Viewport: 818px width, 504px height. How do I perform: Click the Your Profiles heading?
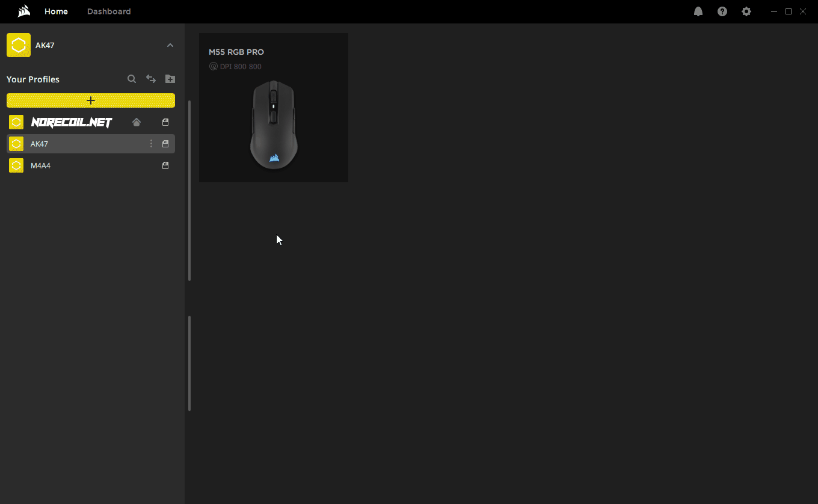(33, 79)
